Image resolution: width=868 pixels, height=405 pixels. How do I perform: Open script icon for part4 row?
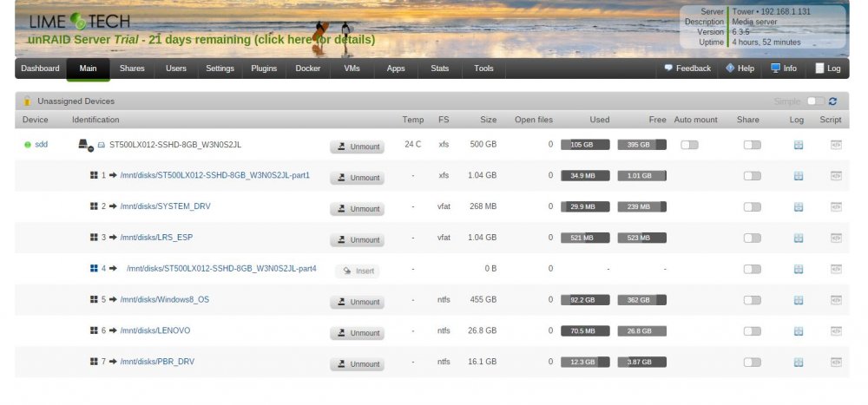click(x=836, y=269)
